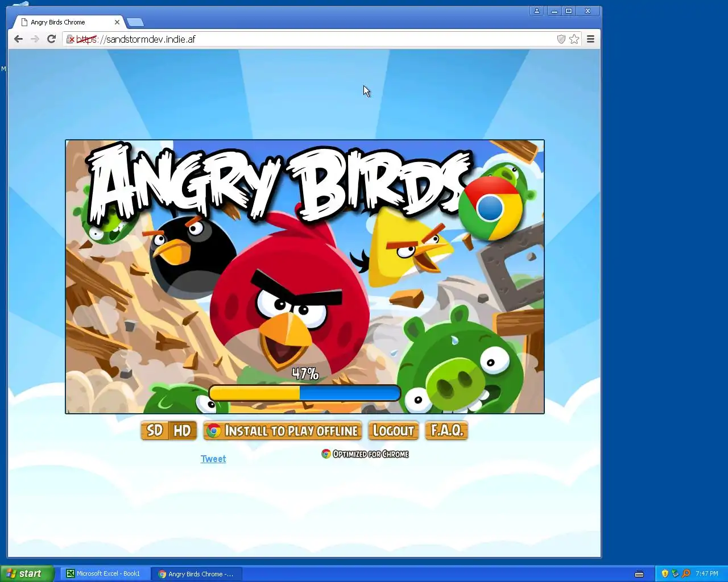This screenshot has width=728, height=582.
Task: Click the Chrome icon on Install button
Action: pos(214,431)
